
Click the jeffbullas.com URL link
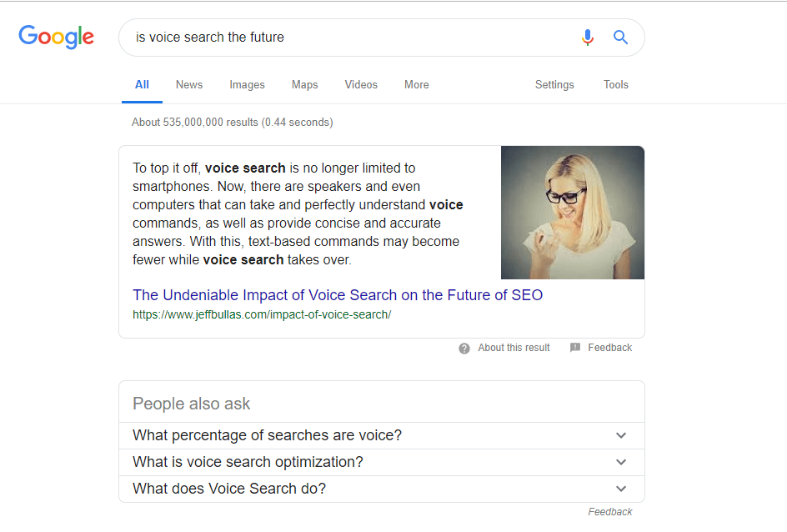pos(262,314)
